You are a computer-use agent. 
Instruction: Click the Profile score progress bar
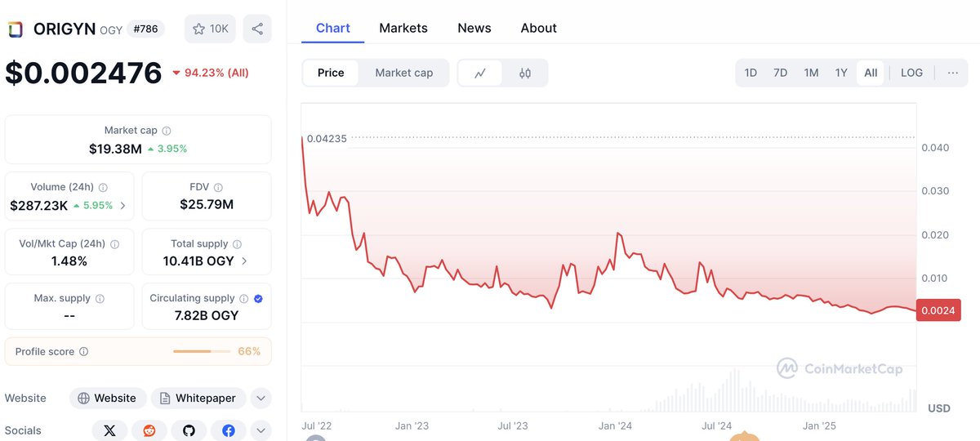tap(202, 352)
